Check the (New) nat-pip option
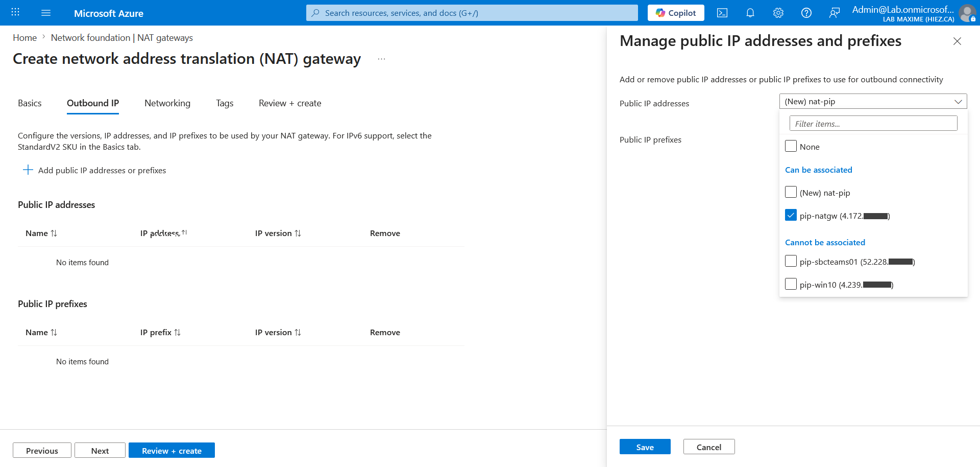 (x=791, y=192)
